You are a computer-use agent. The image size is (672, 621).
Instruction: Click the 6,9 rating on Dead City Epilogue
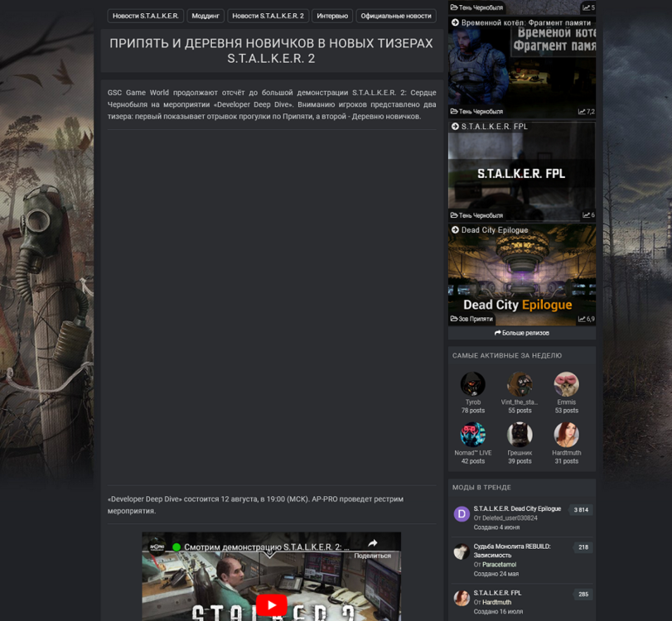pyautogui.click(x=587, y=319)
